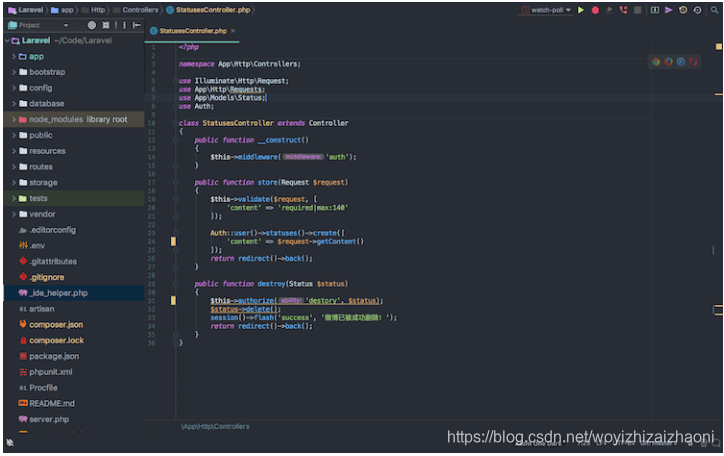
Task: Open Project panel options vertical dots icon
Action: [124, 25]
